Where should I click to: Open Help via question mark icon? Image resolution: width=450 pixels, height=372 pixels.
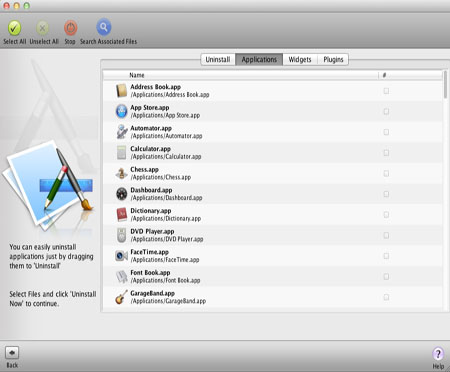(438, 354)
